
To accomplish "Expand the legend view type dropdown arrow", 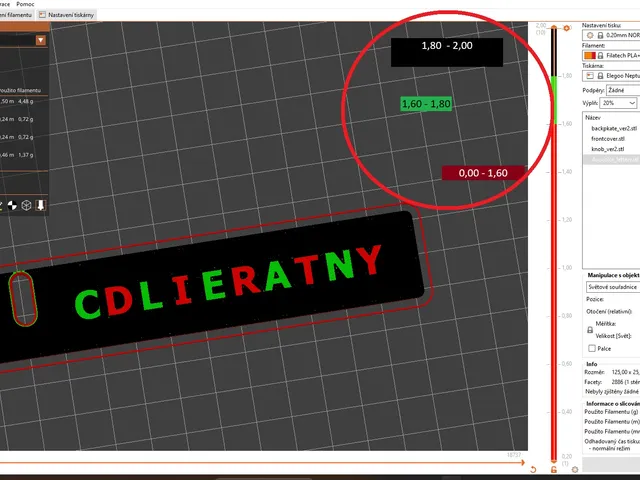I will coord(40,40).
